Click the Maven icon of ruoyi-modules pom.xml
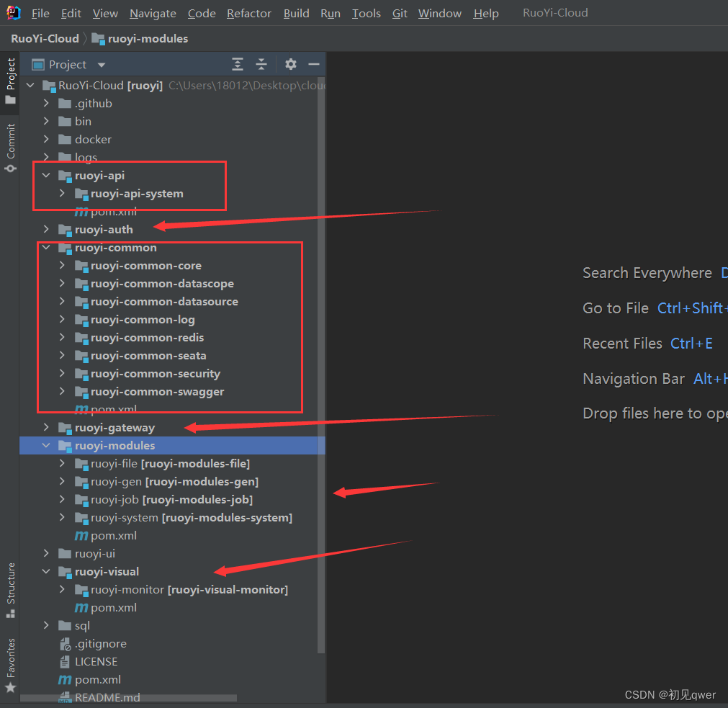This screenshot has height=708, width=728. (x=81, y=536)
